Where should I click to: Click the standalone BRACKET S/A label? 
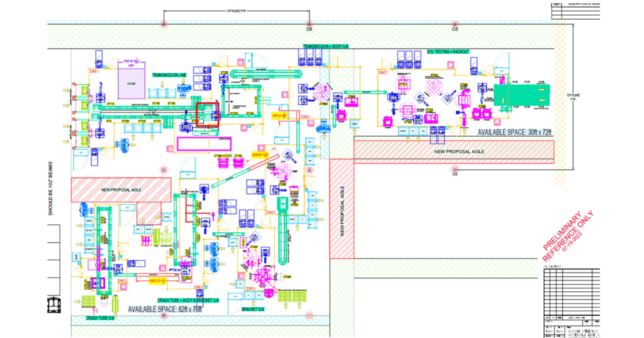pyautogui.click(x=253, y=309)
